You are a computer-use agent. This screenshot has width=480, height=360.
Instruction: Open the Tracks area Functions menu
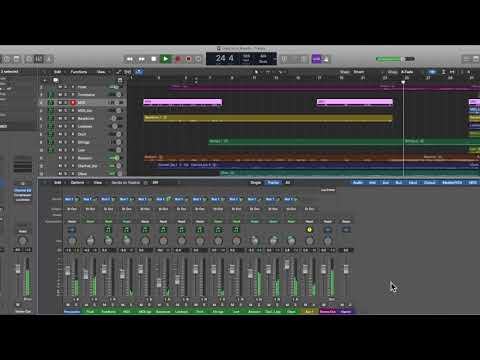coord(79,72)
